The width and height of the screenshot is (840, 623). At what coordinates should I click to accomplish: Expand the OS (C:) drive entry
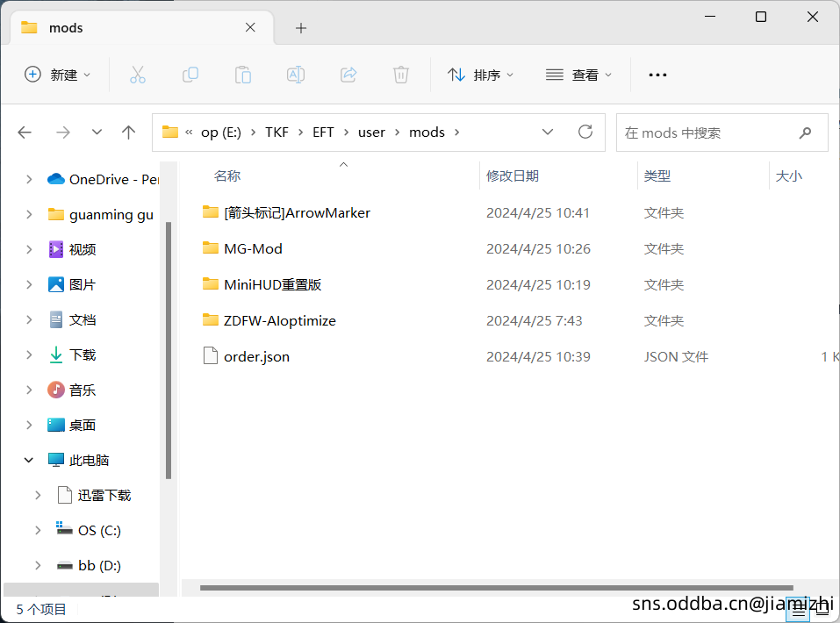[38, 530]
